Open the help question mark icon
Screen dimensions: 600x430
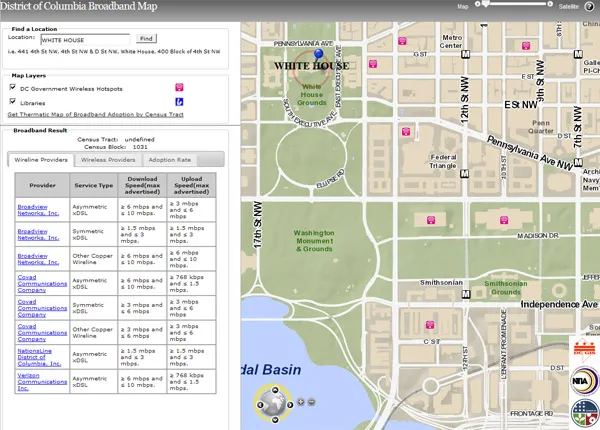pos(589,6)
